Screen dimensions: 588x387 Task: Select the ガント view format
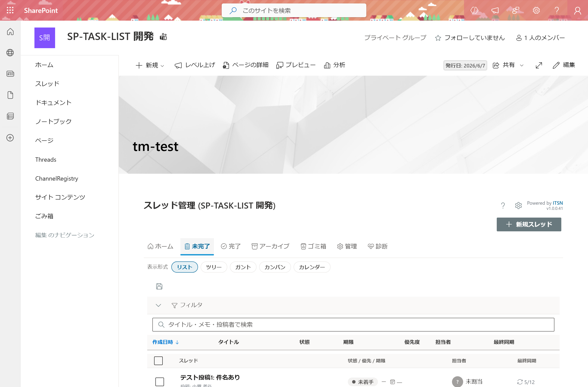click(x=243, y=267)
